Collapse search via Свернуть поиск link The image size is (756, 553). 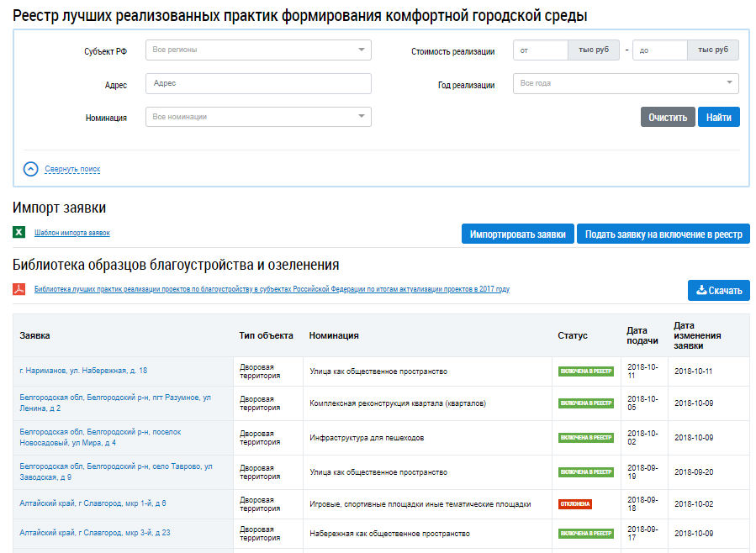point(72,169)
